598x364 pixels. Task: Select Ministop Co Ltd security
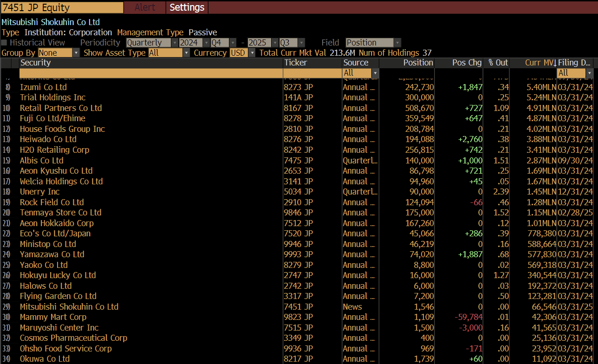coord(48,244)
